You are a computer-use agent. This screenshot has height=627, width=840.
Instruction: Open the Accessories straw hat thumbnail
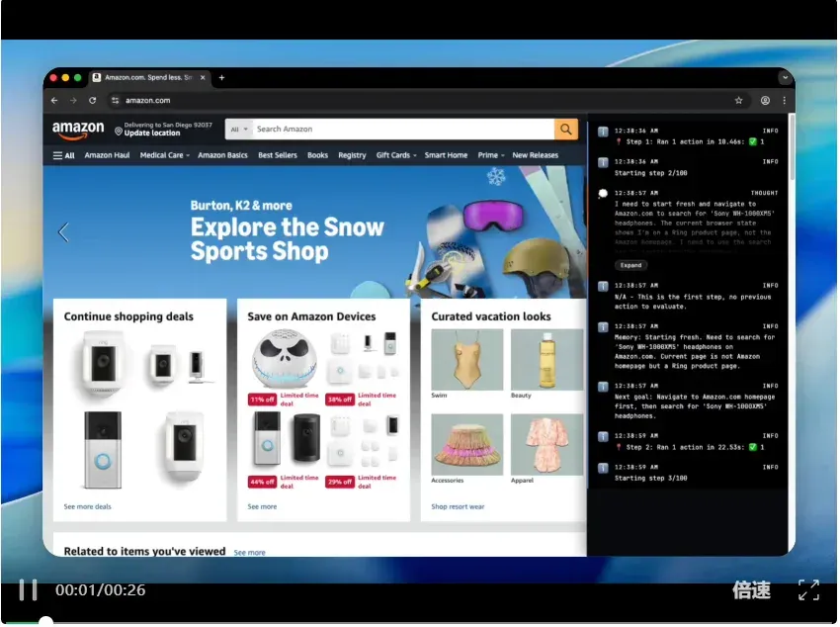[467, 444]
